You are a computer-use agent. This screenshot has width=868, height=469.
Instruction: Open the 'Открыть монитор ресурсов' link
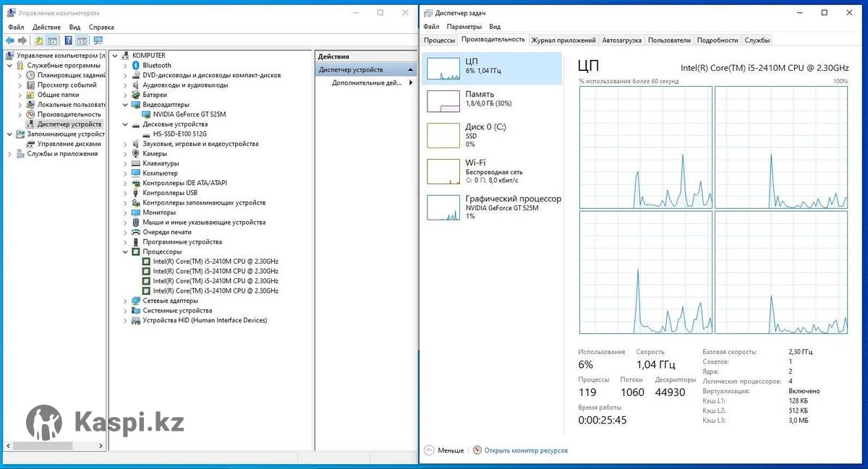[x=526, y=450]
